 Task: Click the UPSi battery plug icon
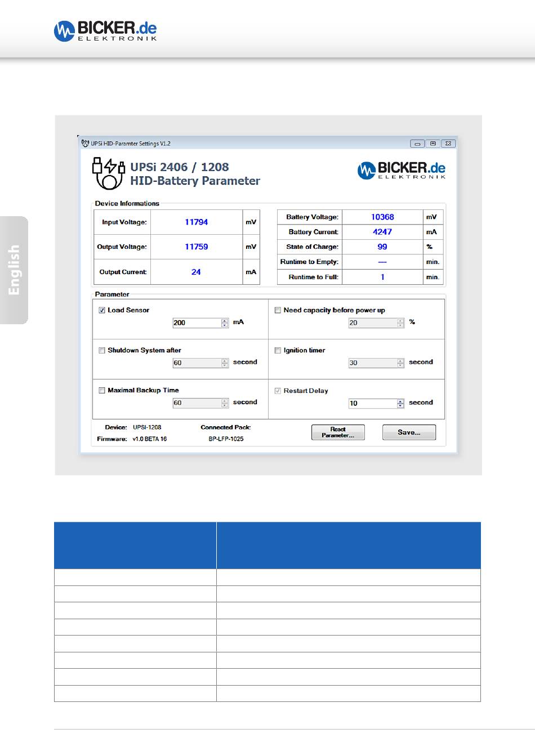pyautogui.click(x=108, y=173)
